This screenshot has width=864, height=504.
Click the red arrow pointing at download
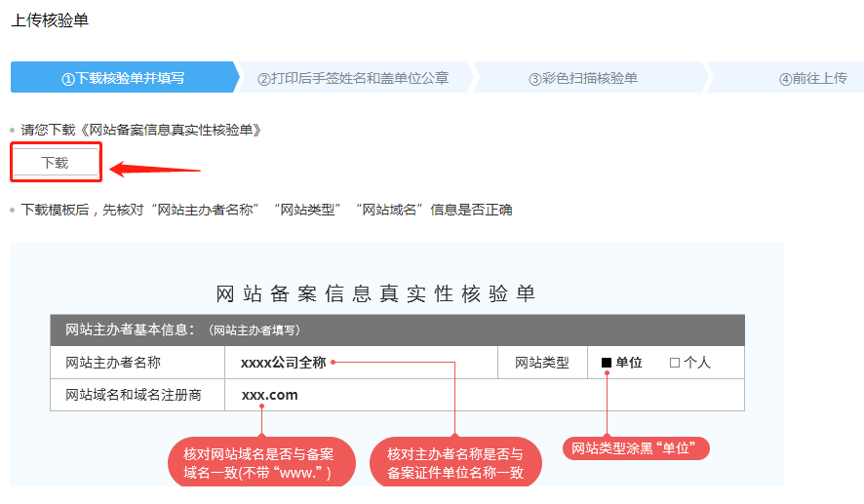point(154,170)
